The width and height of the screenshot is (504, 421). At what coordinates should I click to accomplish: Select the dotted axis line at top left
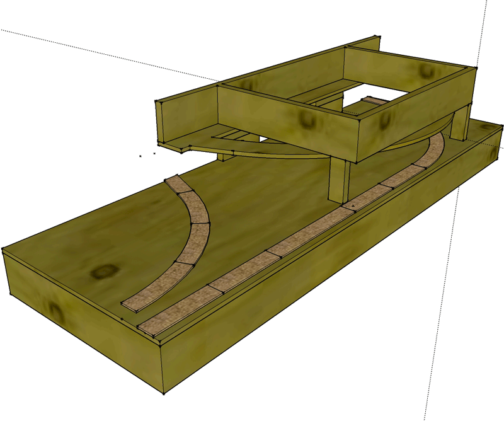pyautogui.click(x=94, y=50)
